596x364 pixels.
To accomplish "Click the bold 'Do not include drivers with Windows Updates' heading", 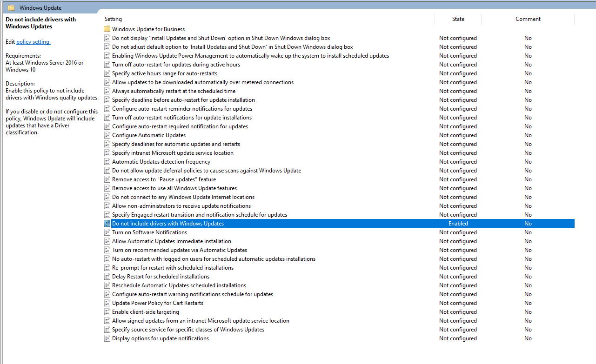I will tap(41, 23).
